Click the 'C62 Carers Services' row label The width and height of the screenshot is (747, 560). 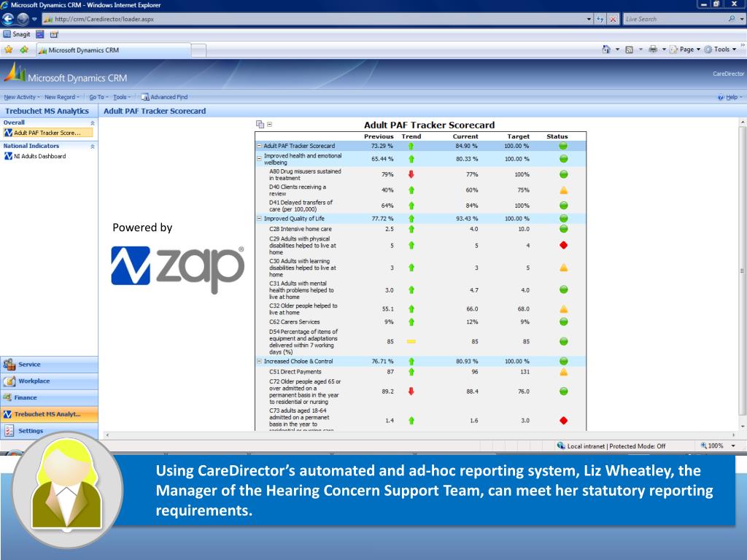coord(295,322)
